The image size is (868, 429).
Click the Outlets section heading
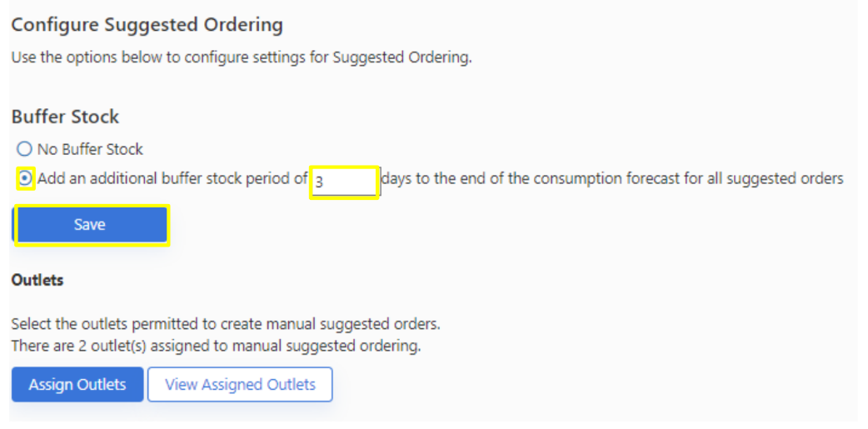coord(37,280)
